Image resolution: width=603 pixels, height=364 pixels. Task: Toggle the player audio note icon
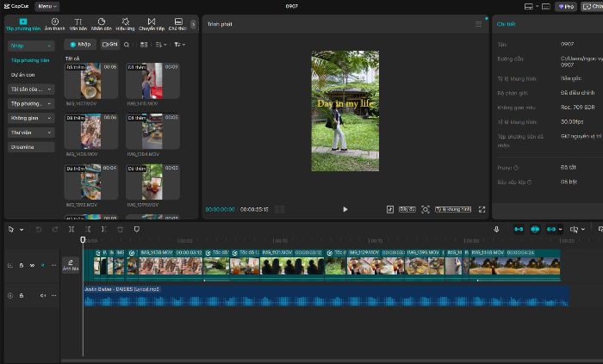[x=390, y=209]
